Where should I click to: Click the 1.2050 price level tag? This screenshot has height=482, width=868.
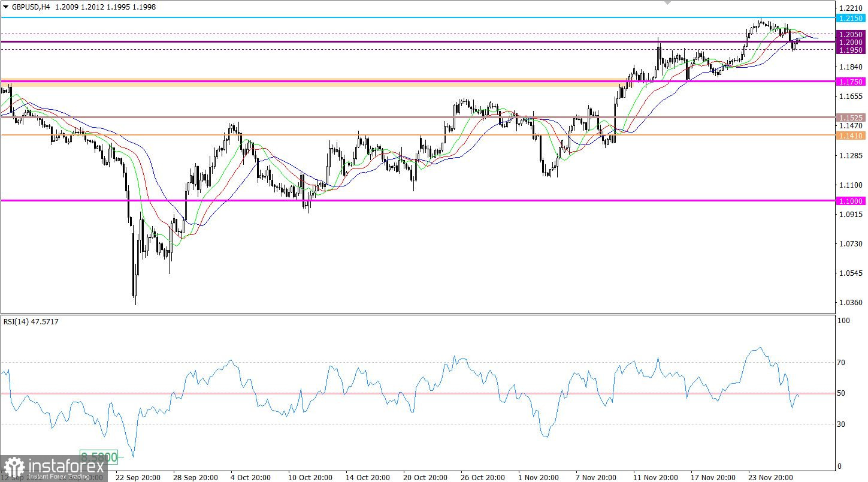coord(851,34)
